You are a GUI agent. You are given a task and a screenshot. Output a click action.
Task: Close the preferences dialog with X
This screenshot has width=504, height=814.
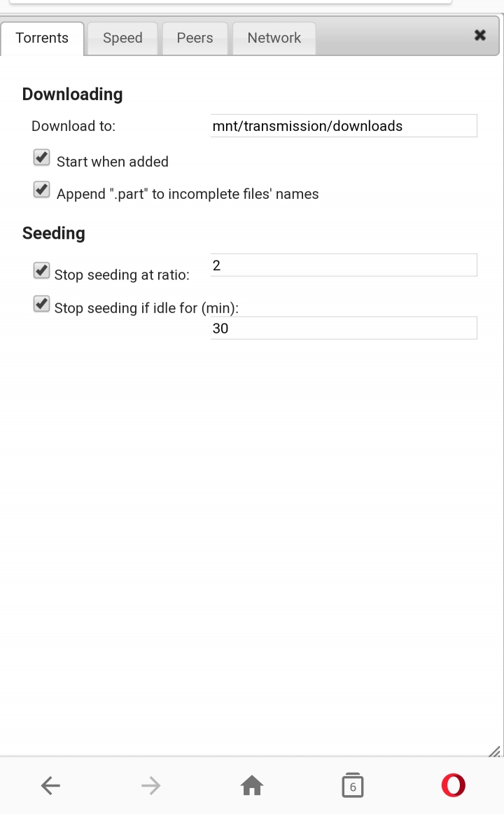(x=480, y=35)
